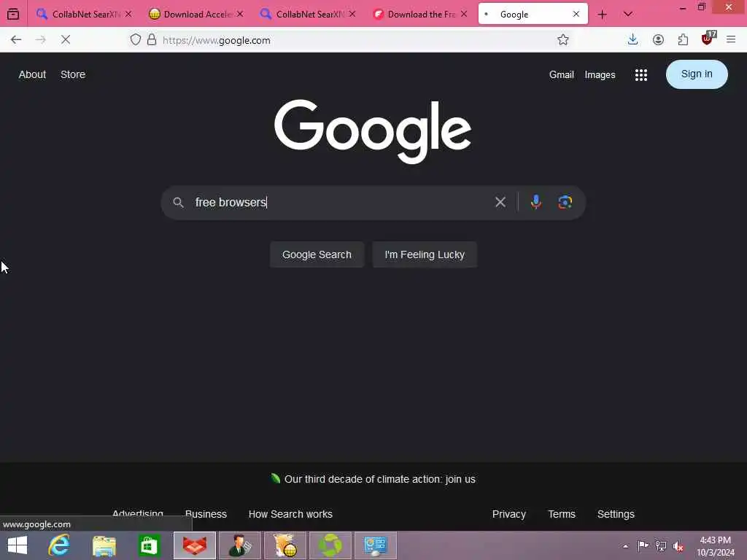Open the network tray icon
This screenshot has height=560, width=747.
tap(661, 546)
